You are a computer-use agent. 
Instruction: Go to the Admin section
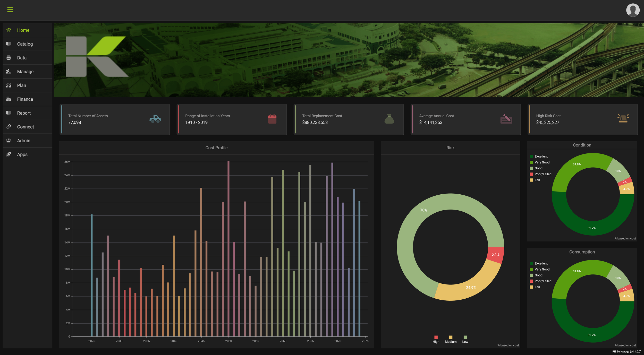coord(24,141)
